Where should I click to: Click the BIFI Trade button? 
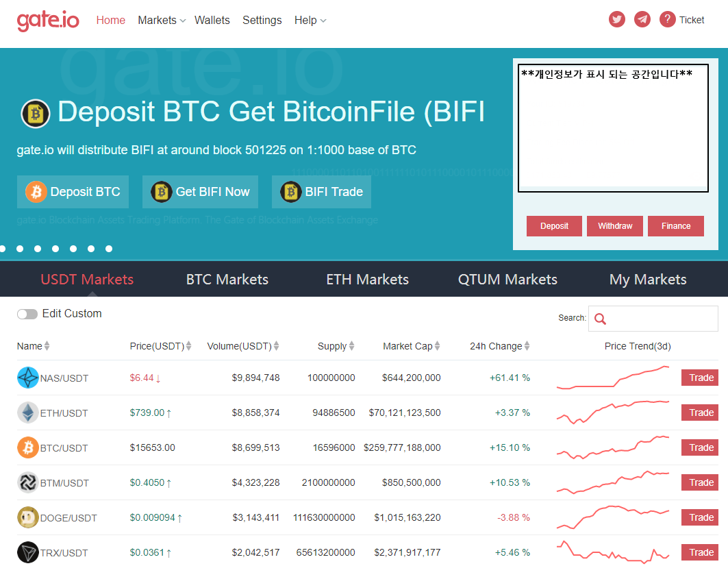(x=321, y=192)
